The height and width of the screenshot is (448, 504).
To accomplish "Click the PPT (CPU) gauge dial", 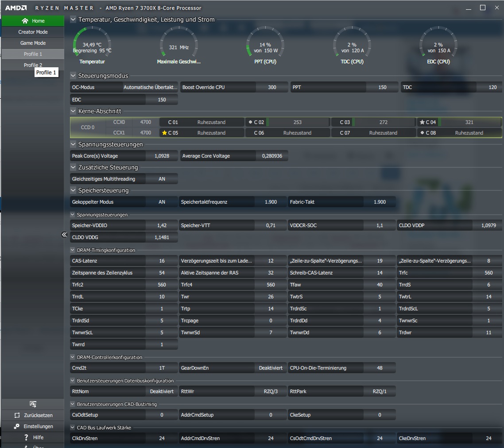I will coord(265,42).
